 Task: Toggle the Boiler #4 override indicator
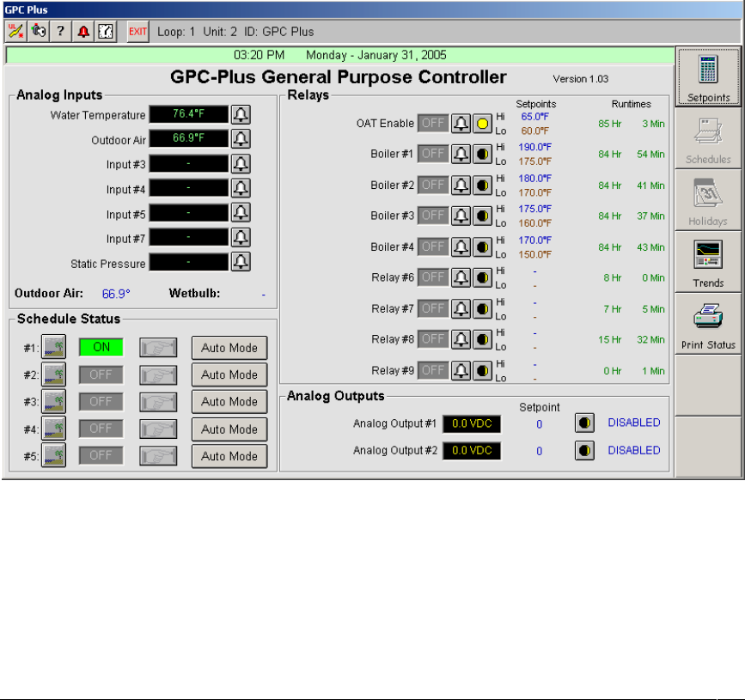(x=482, y=247)
